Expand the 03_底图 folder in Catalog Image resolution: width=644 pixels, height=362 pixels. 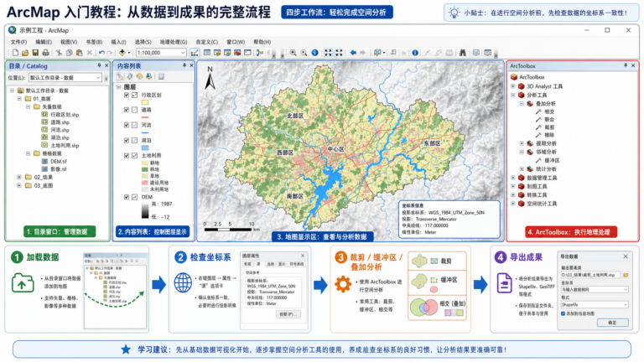[19, 185]
